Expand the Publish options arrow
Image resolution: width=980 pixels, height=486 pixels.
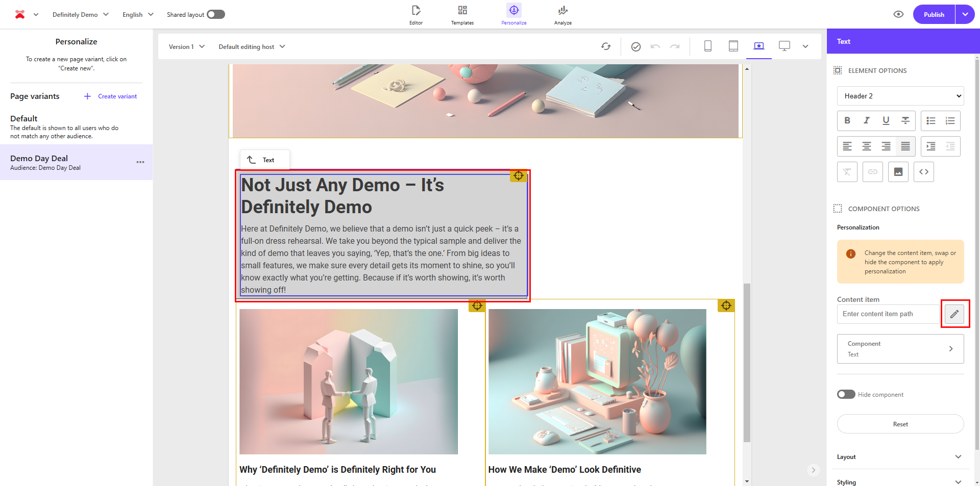point(965,14)
